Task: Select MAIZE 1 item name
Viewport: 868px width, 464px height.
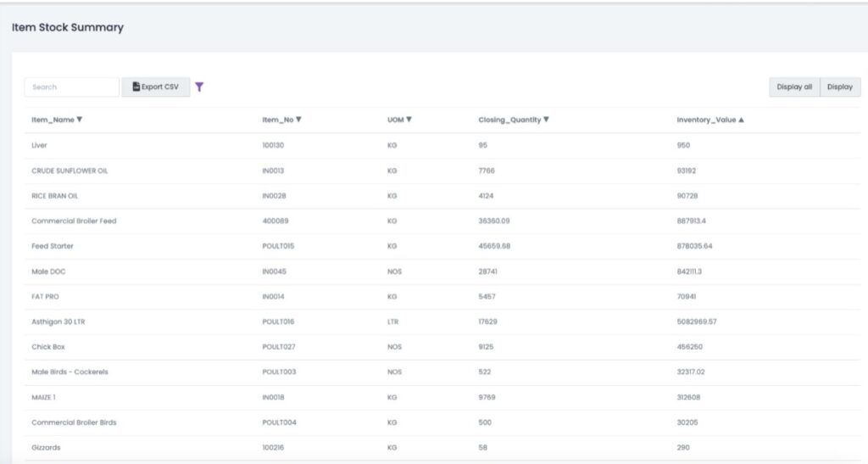Action: 44,397
